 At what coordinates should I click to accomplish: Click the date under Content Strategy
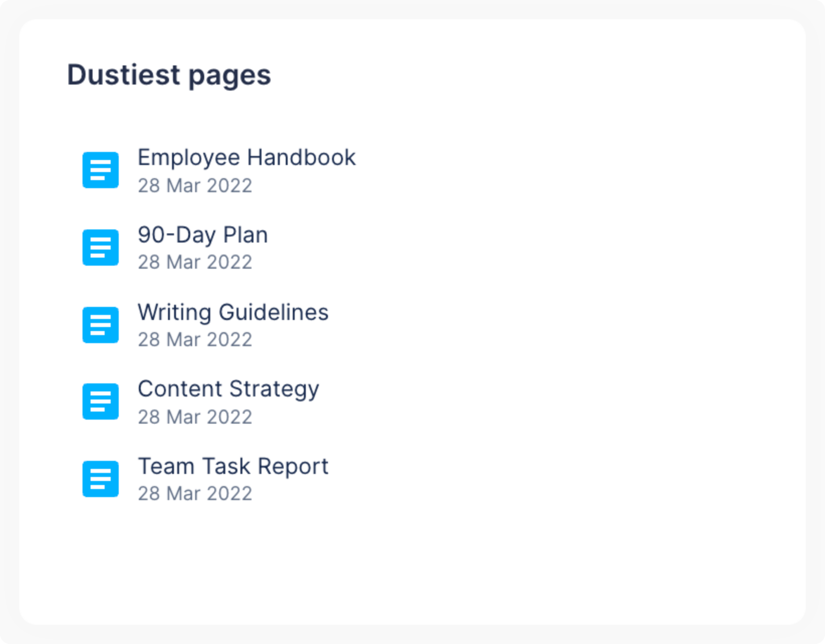coord(195,416)
